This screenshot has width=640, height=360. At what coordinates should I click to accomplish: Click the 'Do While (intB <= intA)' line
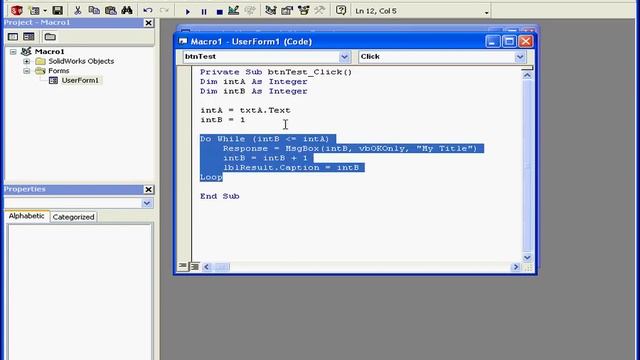pyautogui.click(x=264, y=139)
